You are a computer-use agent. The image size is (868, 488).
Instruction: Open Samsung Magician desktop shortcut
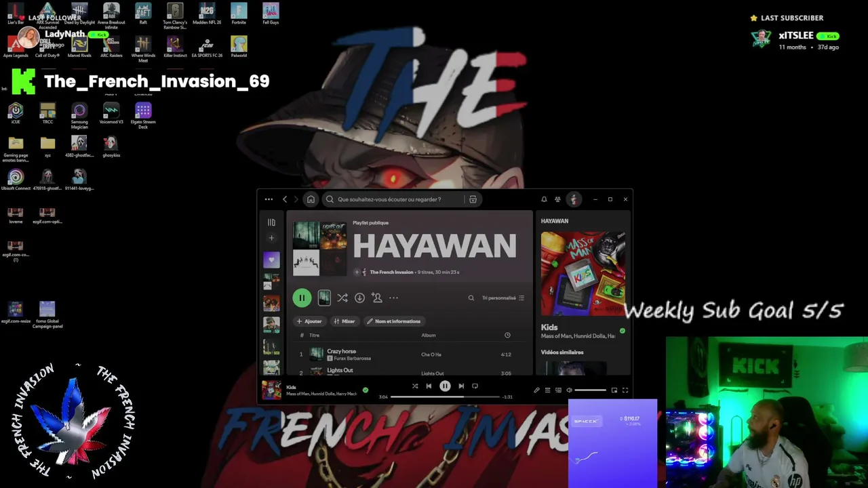point(79,115)
